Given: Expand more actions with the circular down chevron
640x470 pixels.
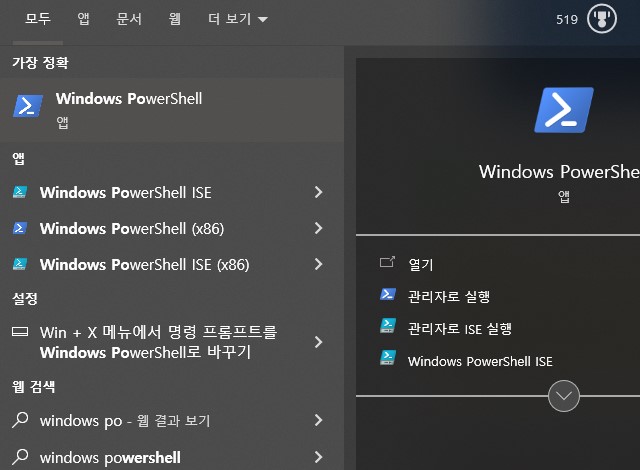Looking at the screenshot, I should tap(564, 396).
